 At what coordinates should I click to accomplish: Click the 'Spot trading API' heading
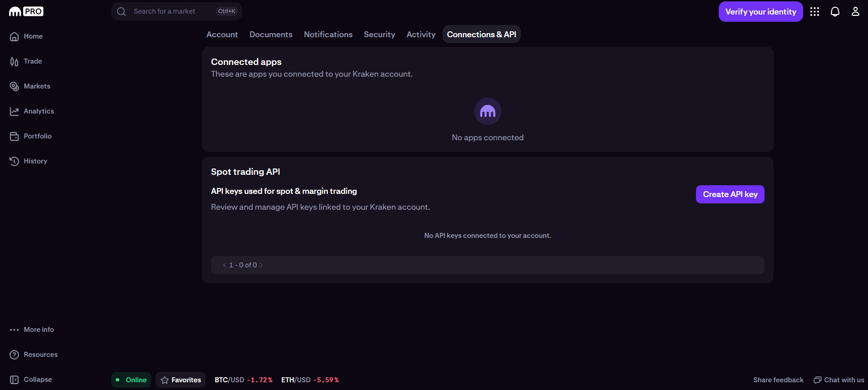(x=245, y=172)
